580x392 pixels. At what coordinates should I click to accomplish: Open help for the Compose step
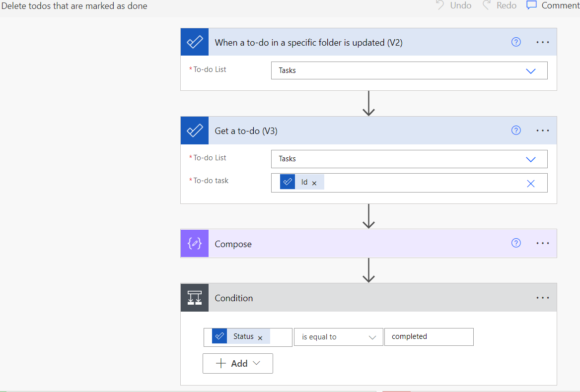coord(516,243)
